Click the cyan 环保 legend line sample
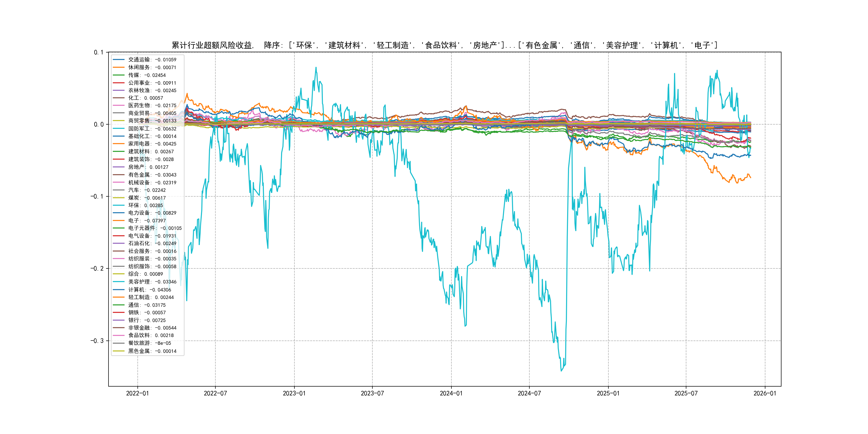 [119, 205]
